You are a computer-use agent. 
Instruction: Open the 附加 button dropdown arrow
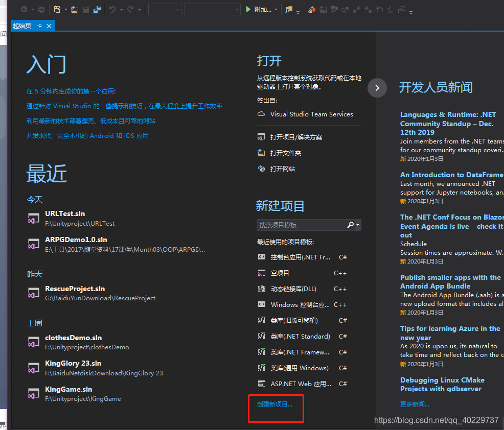(x=276, y=10)
